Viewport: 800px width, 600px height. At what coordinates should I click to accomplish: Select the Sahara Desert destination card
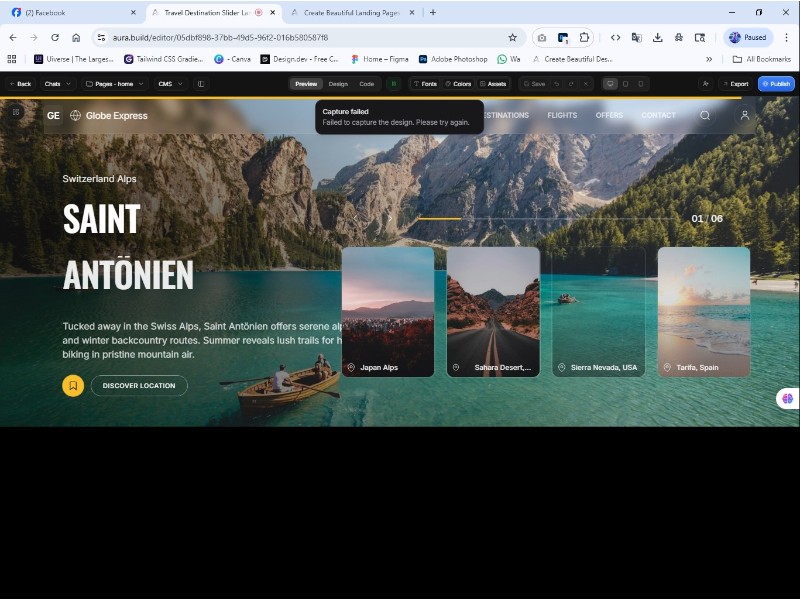click(493, 311)
